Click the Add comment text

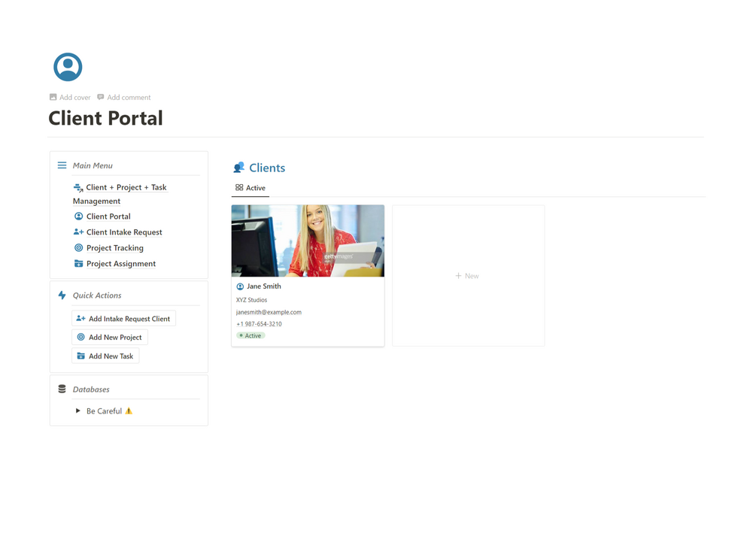pyautogui.click(x=129, y=97)
